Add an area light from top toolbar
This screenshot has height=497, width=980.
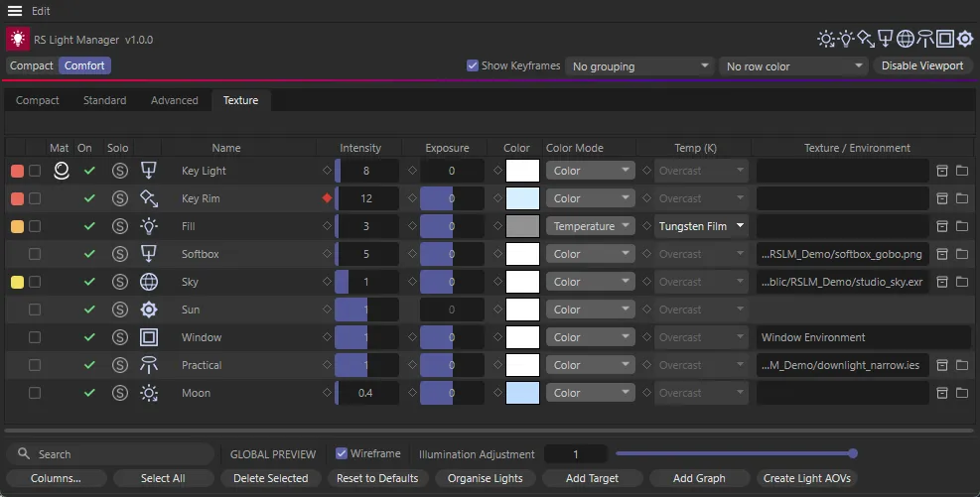885,40
